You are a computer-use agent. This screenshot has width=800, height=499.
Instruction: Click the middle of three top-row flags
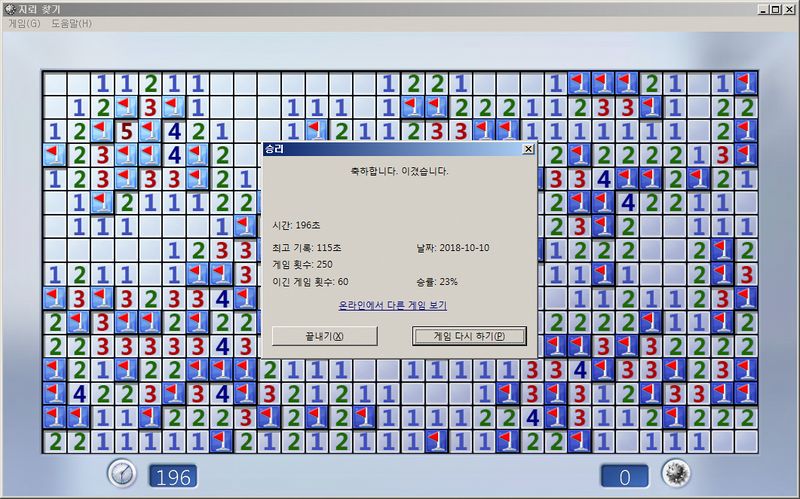[x=603, y=83]
